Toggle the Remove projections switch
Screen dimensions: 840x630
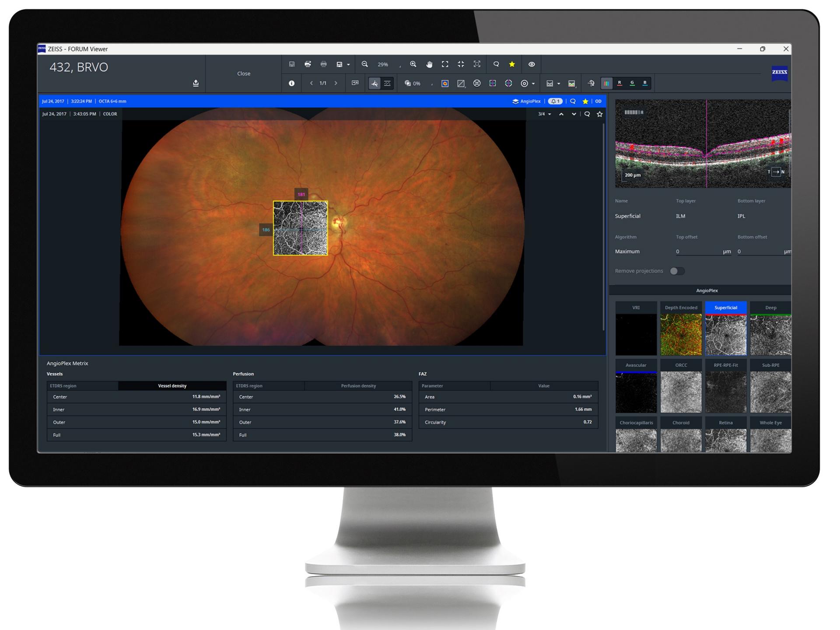[677, 271]
